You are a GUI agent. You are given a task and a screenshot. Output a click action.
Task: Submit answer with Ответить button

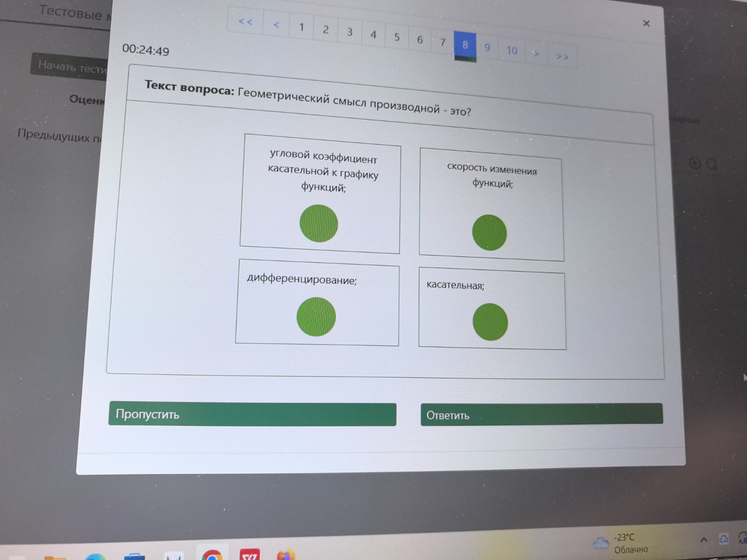[541, 415]
